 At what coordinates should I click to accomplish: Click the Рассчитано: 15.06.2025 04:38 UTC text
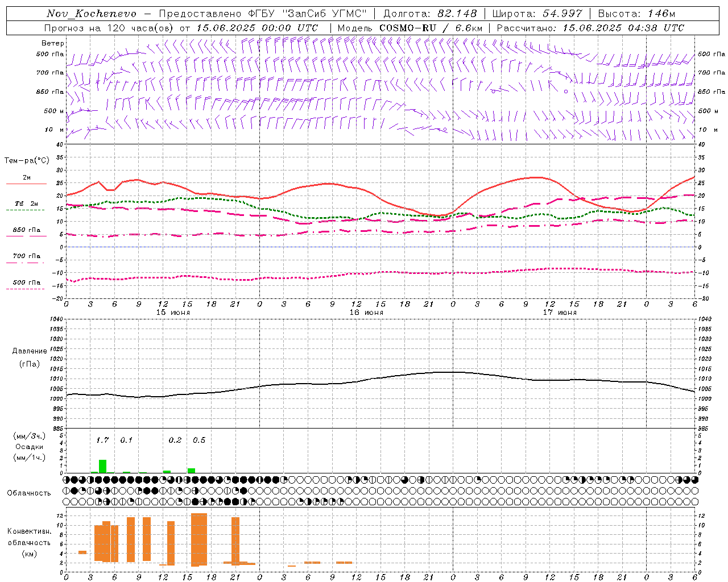[x=590, y=28]
